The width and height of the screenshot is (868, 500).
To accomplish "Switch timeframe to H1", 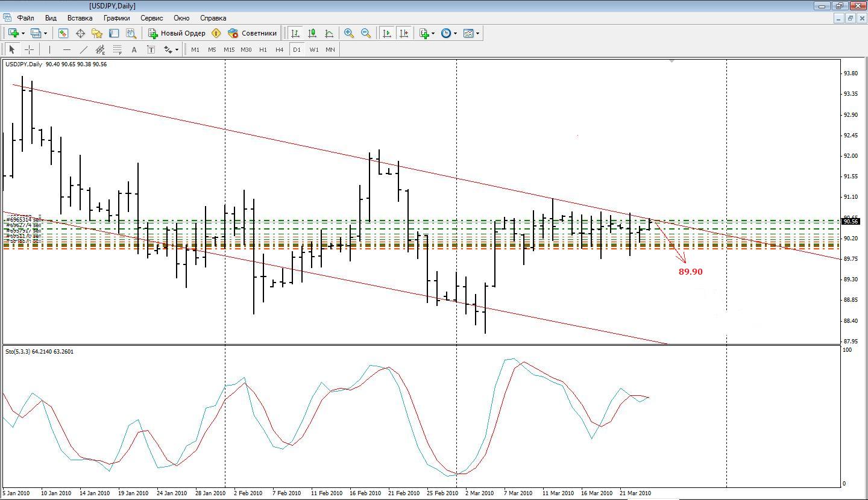I will point(263,49).
